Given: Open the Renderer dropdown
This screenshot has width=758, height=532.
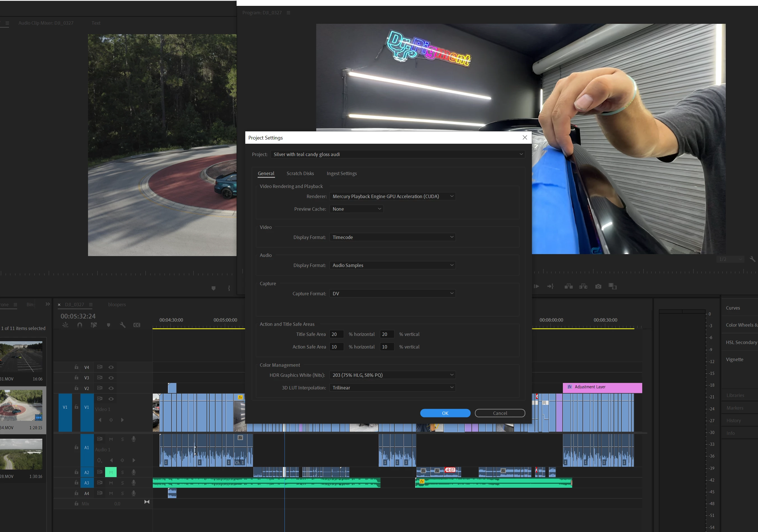Looking at the screenshot, I should pyautogui.click(x=392, y=196).
